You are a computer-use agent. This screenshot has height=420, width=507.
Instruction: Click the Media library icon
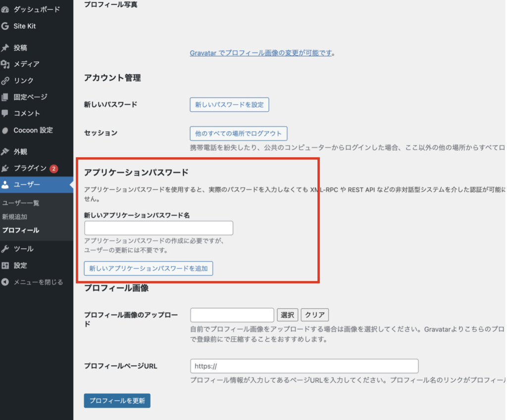pos(5,64)
